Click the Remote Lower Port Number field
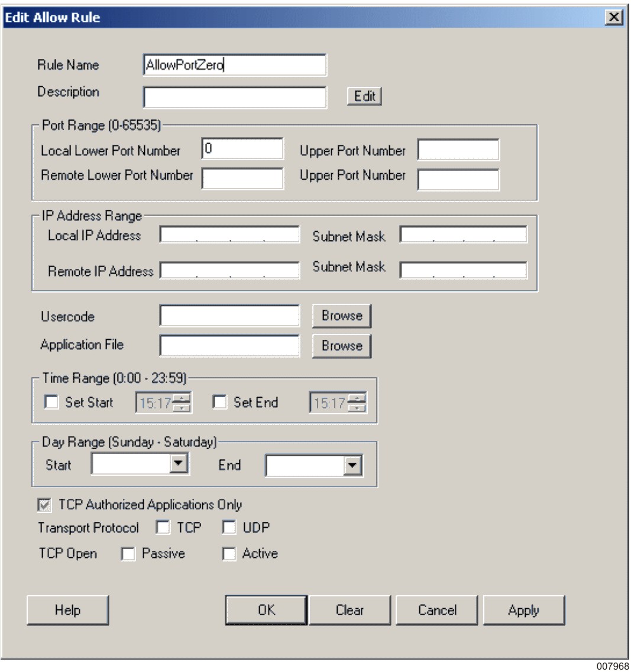The width and height of the screenshot is (631, 672). [242, 178]
